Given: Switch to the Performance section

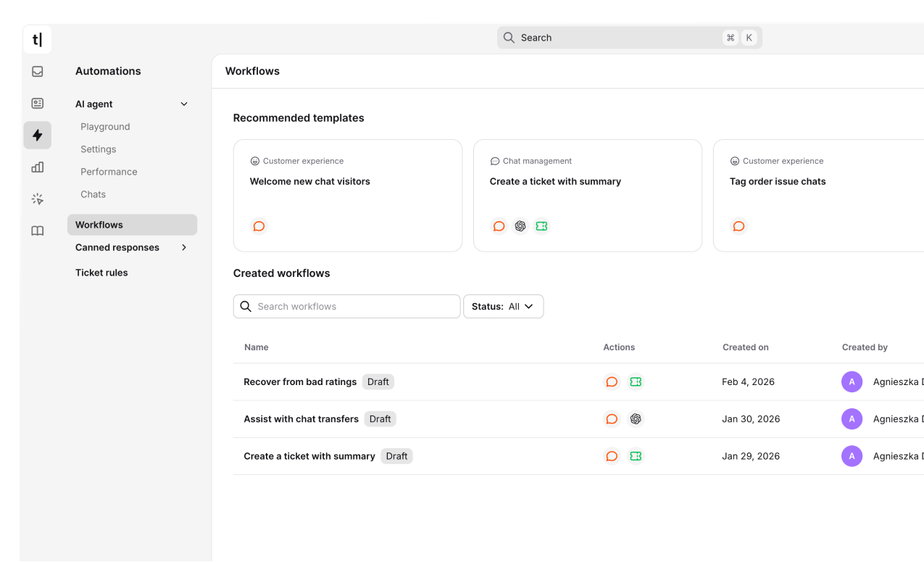Looking at the screenshot, I should (109, 172).
